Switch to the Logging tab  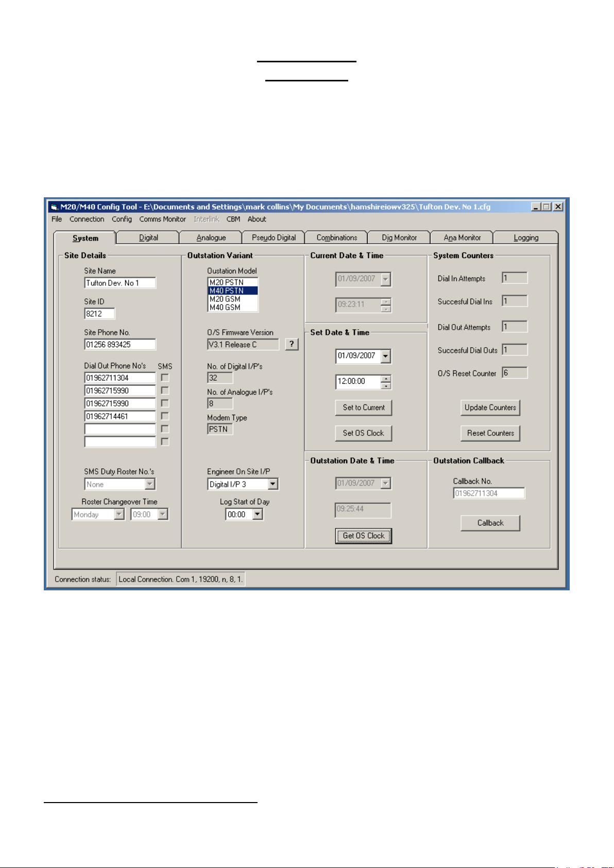coord(526,237)
